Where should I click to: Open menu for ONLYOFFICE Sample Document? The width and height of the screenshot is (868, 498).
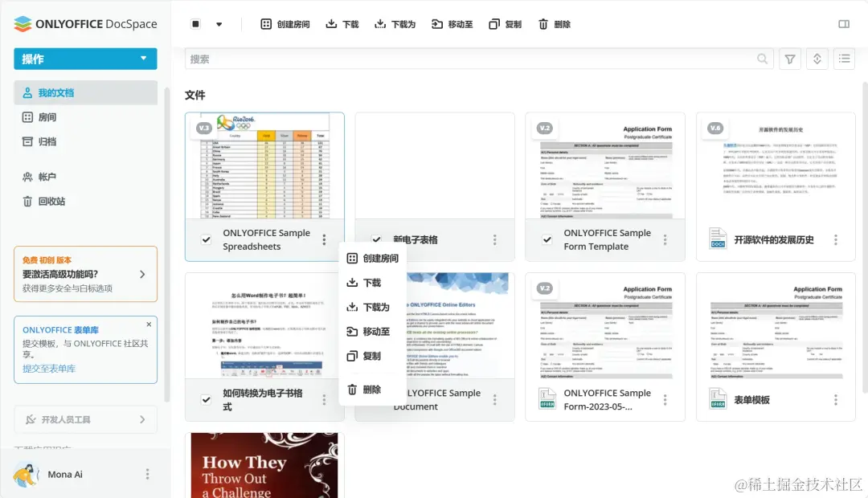click(495, 399)
